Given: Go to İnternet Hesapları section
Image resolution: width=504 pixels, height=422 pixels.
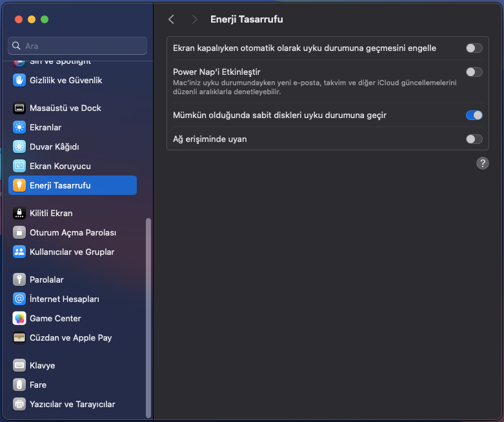Looking at the screenshot, I should pyautogui.click(x=65, y=299).
